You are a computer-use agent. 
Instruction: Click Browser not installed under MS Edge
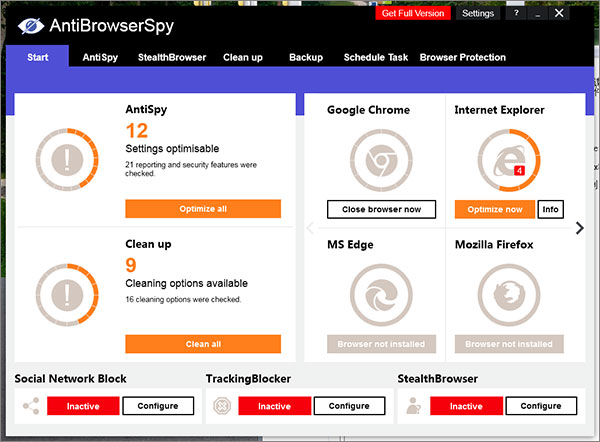coord(382,344)
